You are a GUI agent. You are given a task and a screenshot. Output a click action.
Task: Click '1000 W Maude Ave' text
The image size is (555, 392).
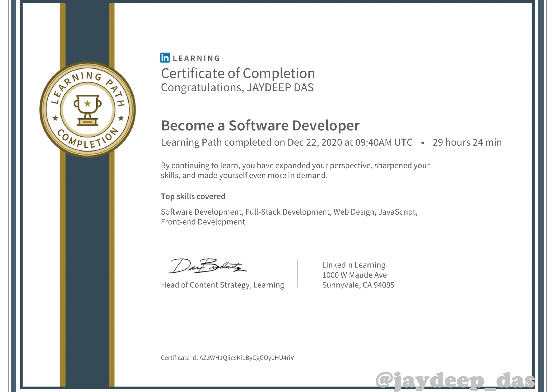coord(354,275)
